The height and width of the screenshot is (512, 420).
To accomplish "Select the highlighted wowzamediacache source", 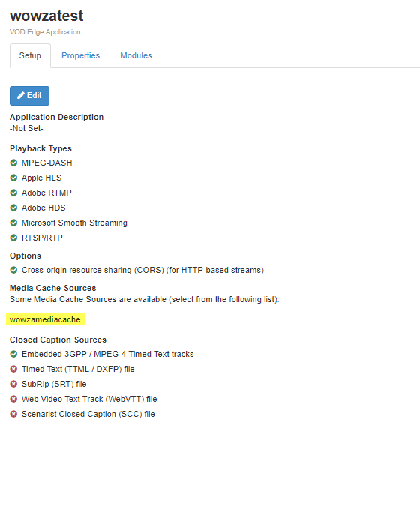I will pyautogui.click(x=46, y=319).
